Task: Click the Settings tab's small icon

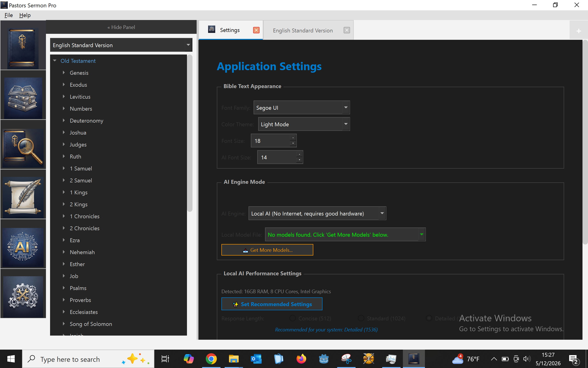Action: click(x=212, y=29)
